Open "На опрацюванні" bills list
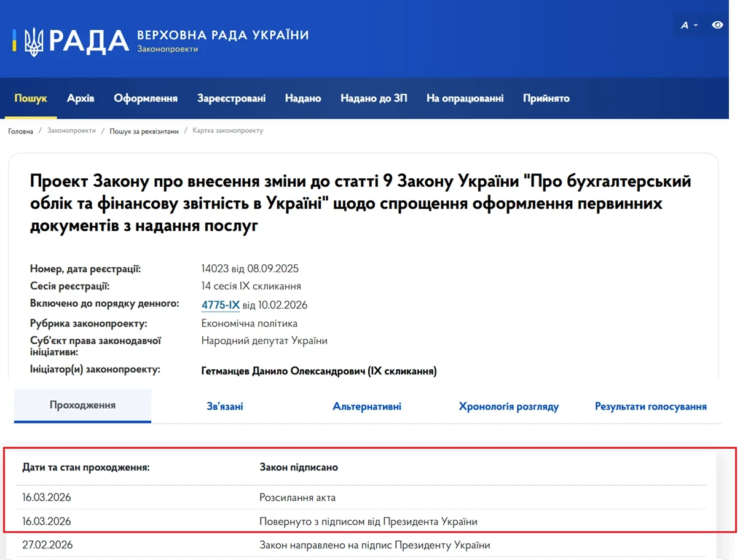This screenshot has height=560, width=740. click(x=465, y=98)
